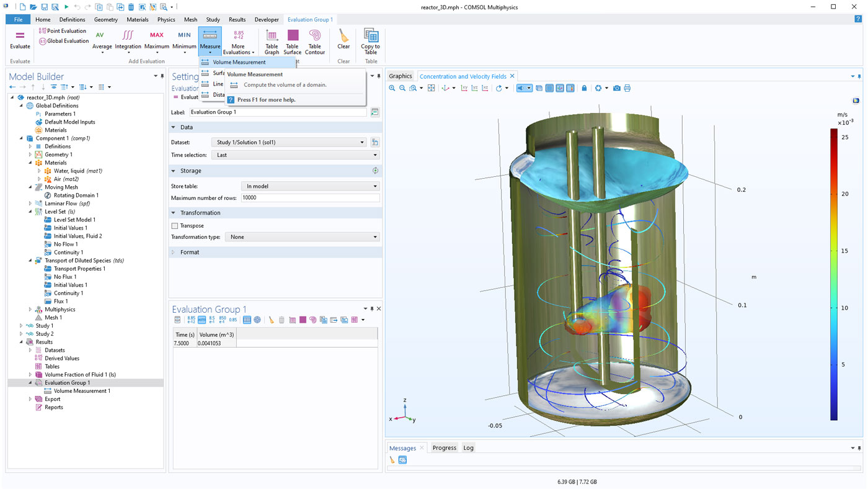Click into Maximum number of rows field

tap(310, 198)
